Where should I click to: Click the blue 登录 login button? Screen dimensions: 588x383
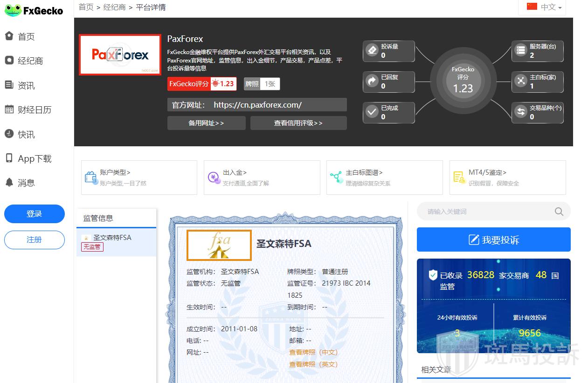point(34,214)
